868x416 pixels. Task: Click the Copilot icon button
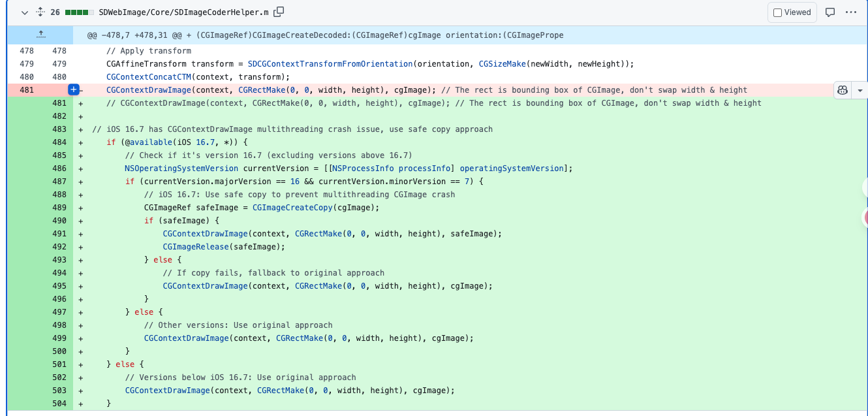click(843, 90)
